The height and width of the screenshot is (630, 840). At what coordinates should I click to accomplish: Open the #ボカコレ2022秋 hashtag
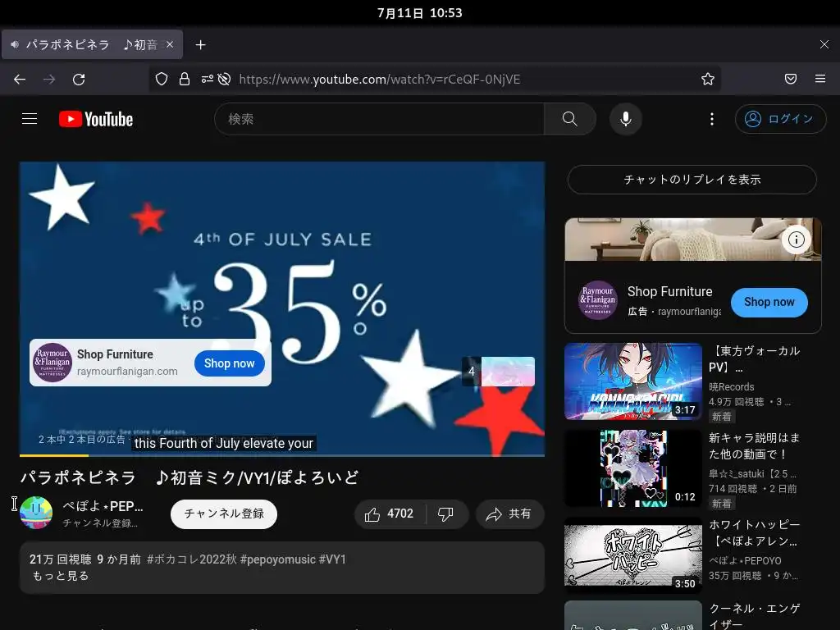click(192, 559)
